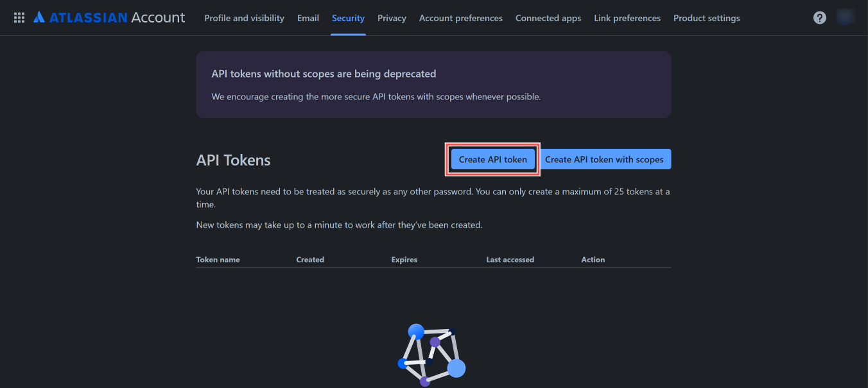The height and width of the screenshot is (388, 868).
Task: Open Product settings
Action: tap(706, 18)
